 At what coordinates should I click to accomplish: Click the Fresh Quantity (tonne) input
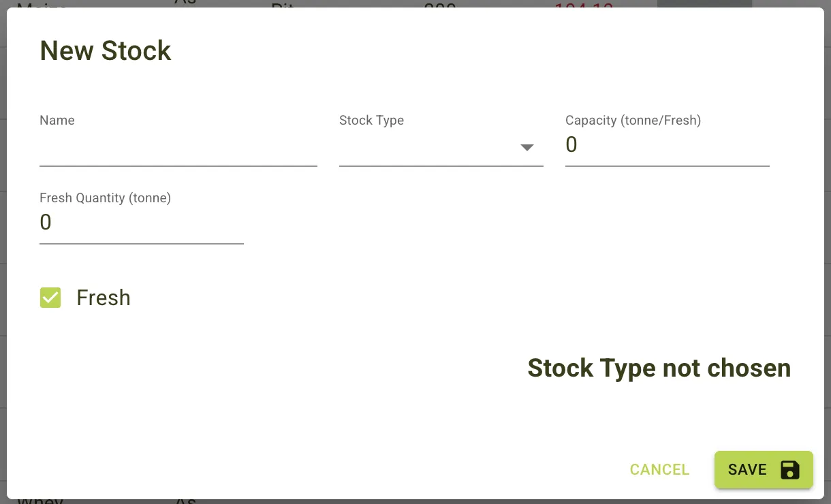(x=141, y=222)
